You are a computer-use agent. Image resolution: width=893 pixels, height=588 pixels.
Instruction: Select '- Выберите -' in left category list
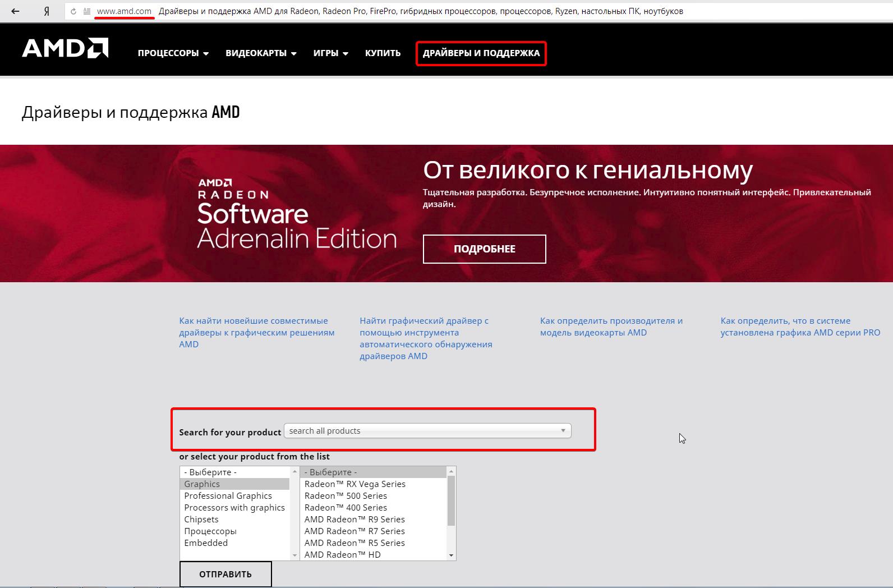point(234,472)
